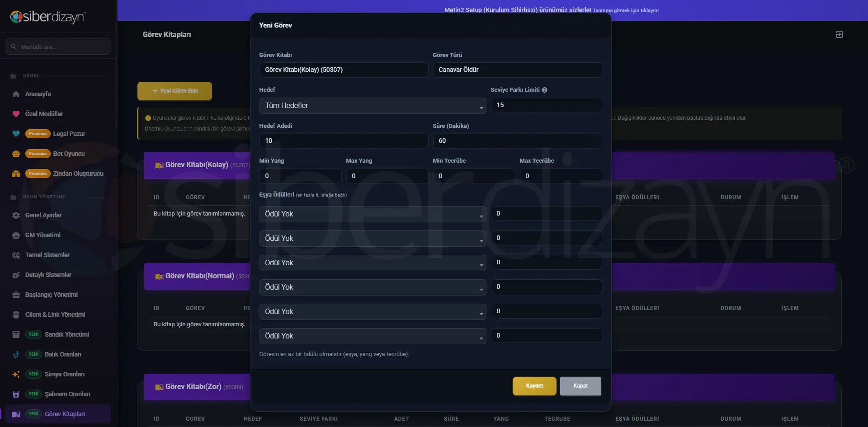Click the Simya Oranları sparkle icon

click(16, 374)
